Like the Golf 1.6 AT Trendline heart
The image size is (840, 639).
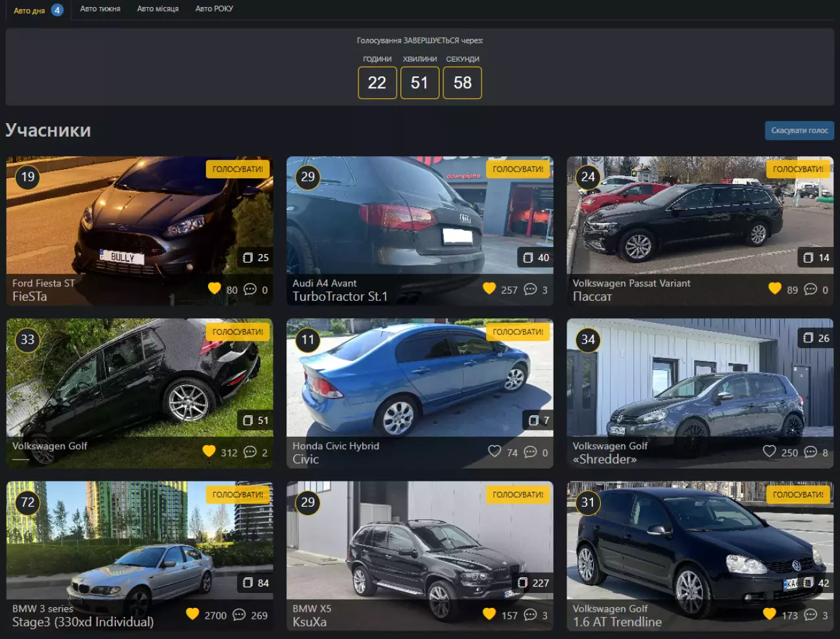769,614
